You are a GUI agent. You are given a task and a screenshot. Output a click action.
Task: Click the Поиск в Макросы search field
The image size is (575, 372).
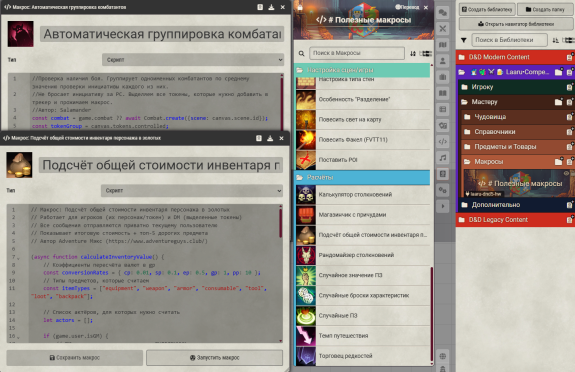click(x=357, y=53)
